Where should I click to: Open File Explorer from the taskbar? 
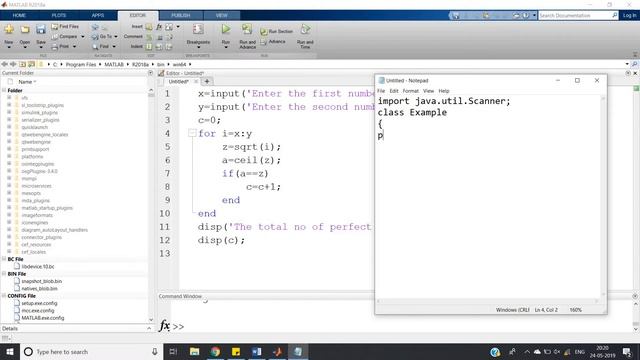(x=195, y=352)
